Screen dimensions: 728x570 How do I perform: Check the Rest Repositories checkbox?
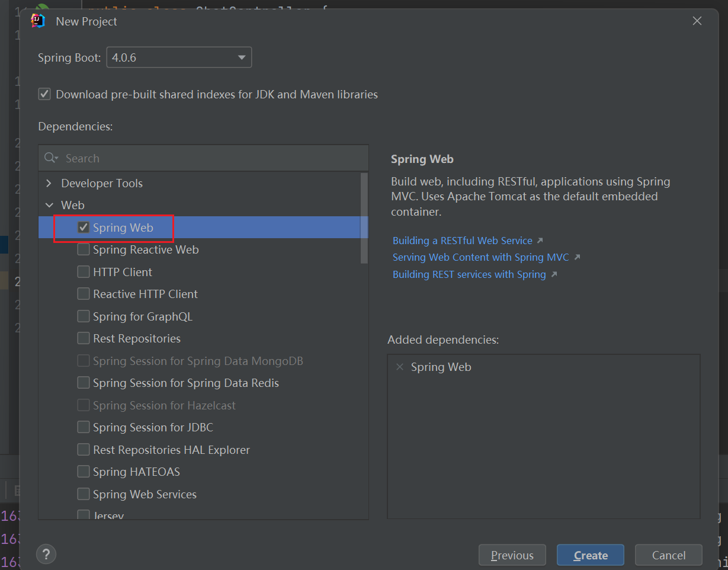click(x=84, y=338)
